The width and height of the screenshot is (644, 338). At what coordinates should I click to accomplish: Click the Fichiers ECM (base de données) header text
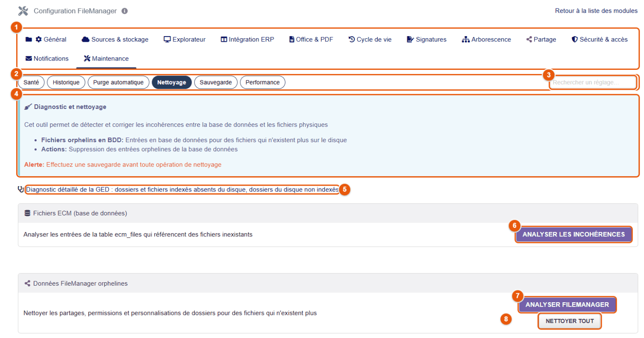coord(80,213)
